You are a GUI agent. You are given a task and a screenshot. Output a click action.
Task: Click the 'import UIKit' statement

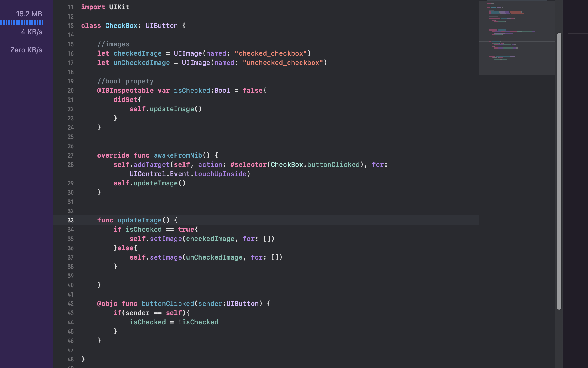pyautogui.click(x=105, y=7)
